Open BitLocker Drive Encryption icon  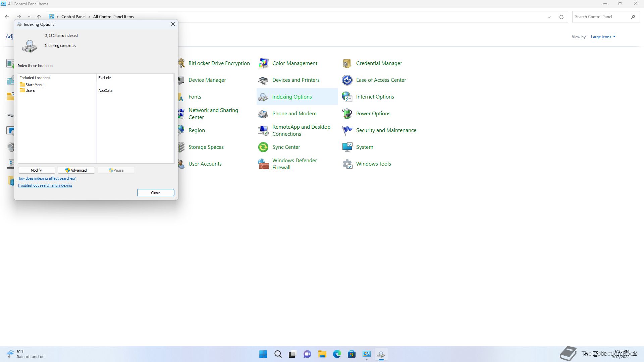(181, 63)
